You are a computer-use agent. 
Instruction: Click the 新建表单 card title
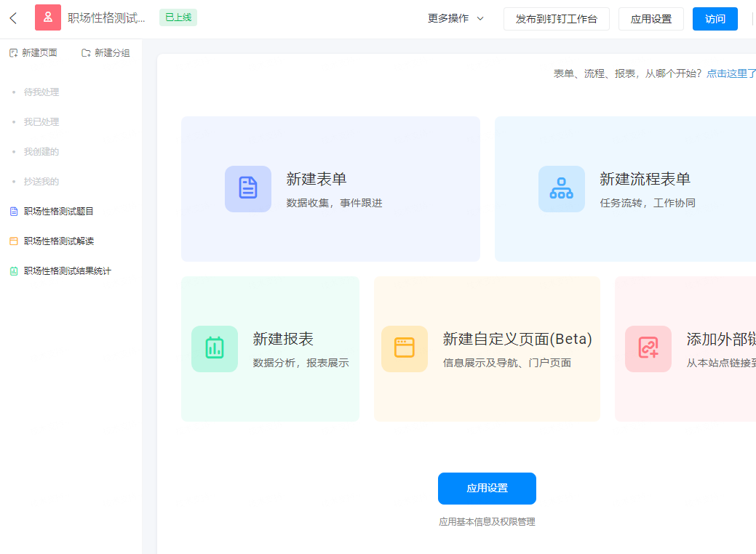coord(317,179)
